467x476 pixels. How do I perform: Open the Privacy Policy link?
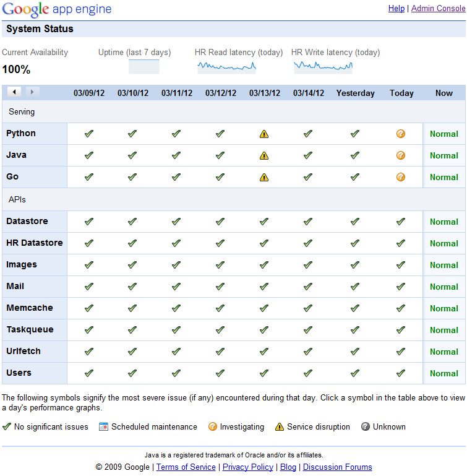(248, 467)
